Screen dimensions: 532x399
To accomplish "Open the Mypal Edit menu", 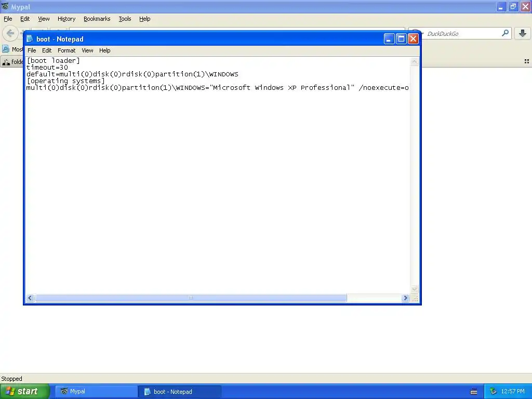I will point(25,19).
